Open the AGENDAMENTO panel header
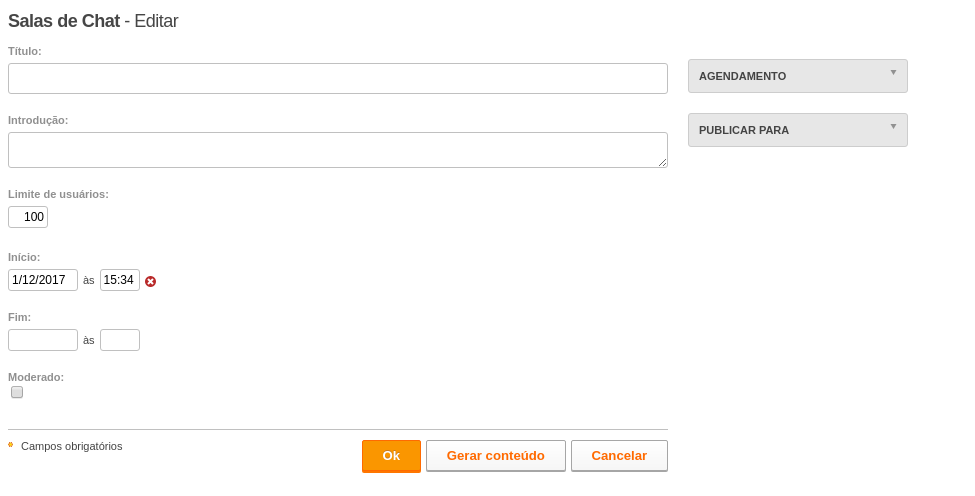Image resolution: width=975 pixels, height=496 pixels. click(798, 76)
